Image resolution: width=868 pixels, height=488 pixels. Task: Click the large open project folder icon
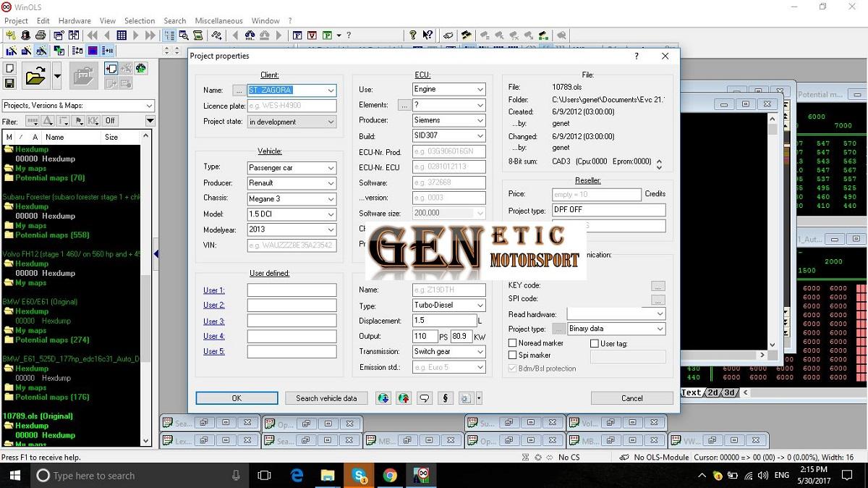(x=34, y=75)
